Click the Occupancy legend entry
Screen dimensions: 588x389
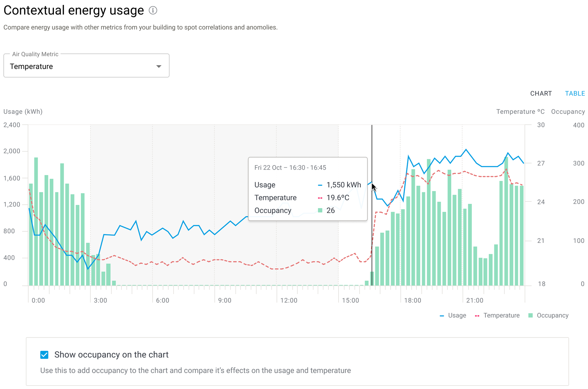(548, 315)
